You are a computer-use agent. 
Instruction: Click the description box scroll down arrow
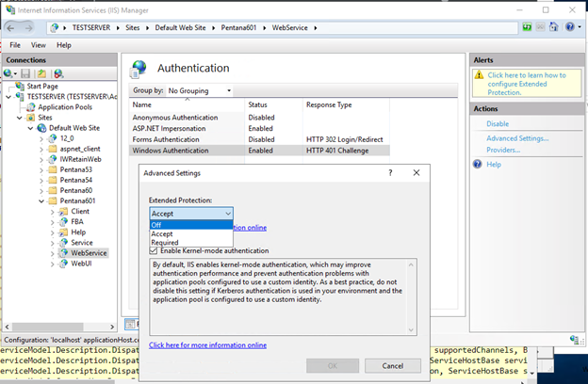(411, 329)
